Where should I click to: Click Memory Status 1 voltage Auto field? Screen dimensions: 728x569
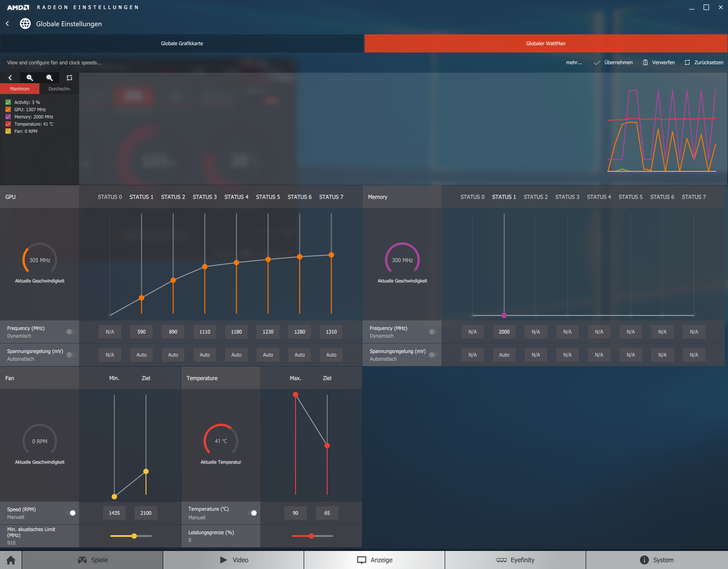click(504, 355)
